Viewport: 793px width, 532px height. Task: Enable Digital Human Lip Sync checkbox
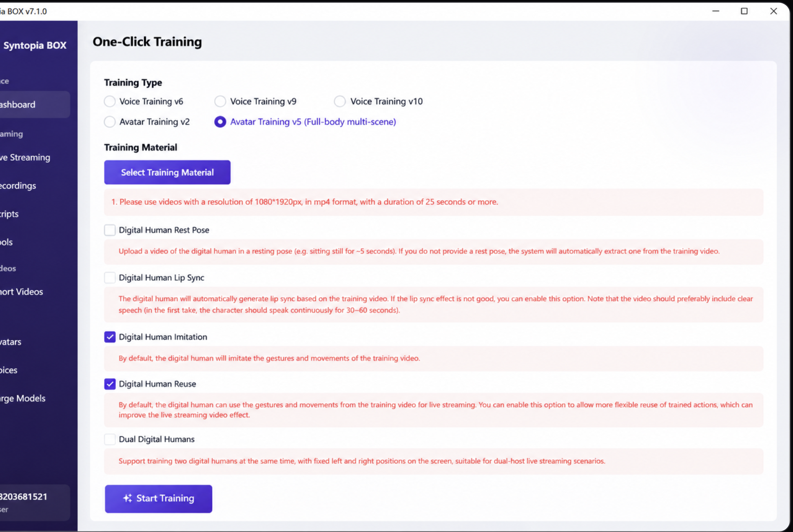tap(110, 278)
